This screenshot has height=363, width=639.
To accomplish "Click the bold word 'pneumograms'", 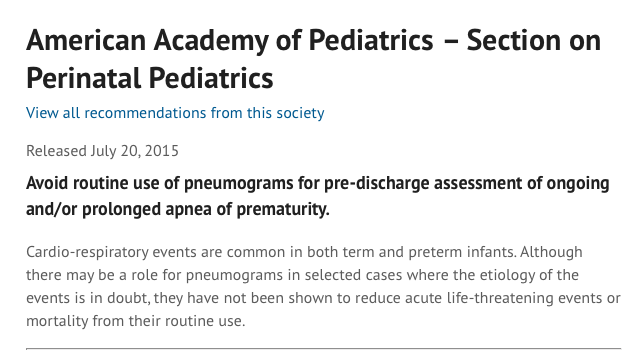I will (x=238, y=183).
